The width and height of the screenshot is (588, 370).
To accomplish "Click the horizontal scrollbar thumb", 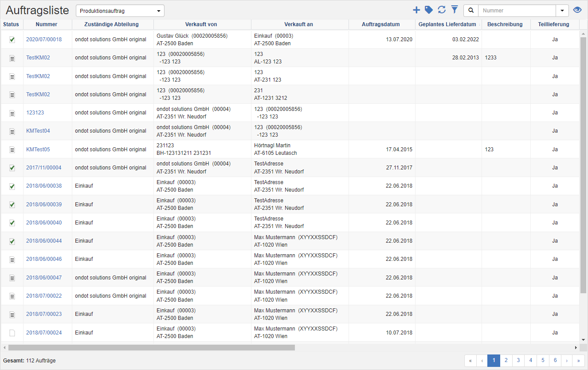I will [x=151, y=348].
